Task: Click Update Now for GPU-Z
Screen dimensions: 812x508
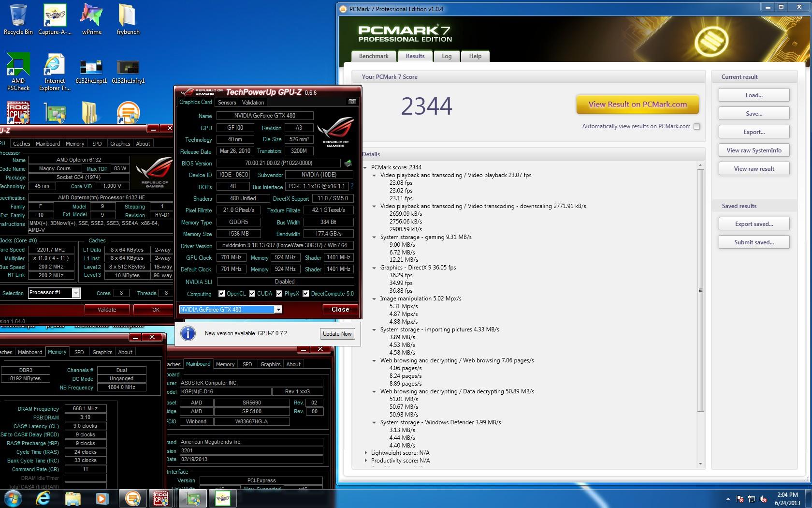Action: click(x=337, y=334)
